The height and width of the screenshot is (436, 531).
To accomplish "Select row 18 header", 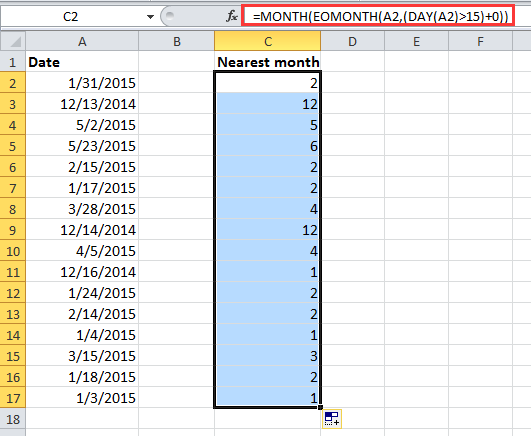I will 13,419.
